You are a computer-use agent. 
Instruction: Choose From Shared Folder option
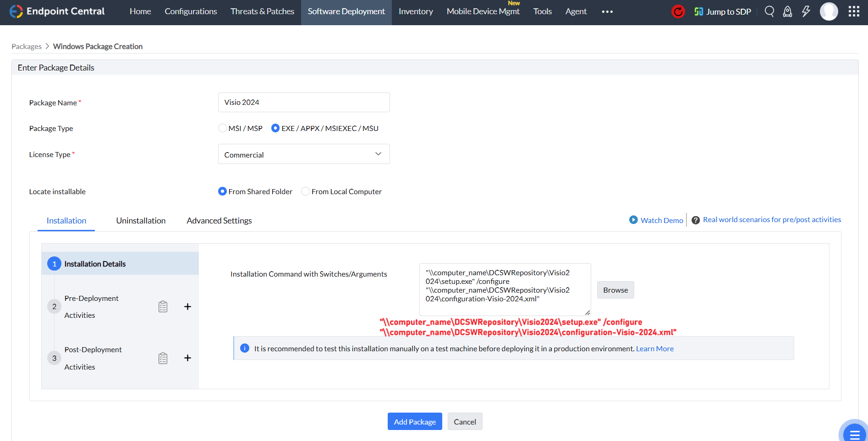[x=222, y=191]
